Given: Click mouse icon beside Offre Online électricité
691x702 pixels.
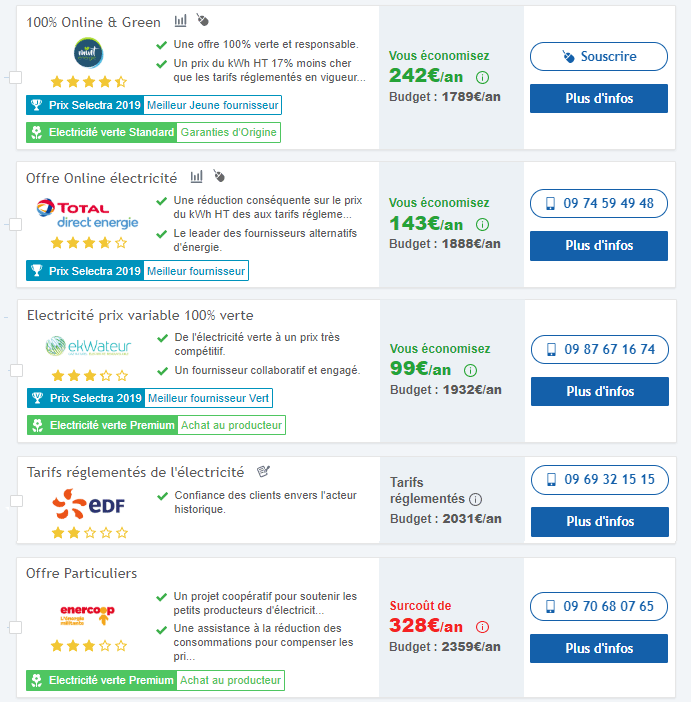Looking at the screenshot, I should [219, 176].
